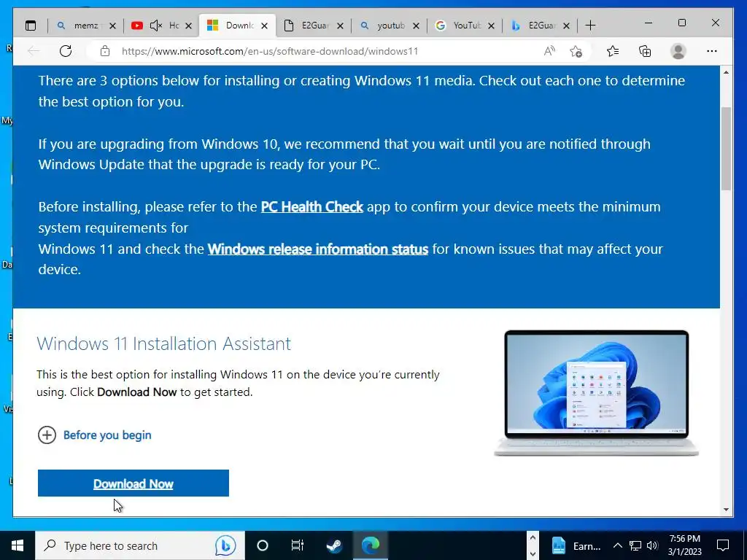Viewport: 747px width, 560px height.
Task: Click the Microsoft Edge taskbar icon
Action: (370, 545)
